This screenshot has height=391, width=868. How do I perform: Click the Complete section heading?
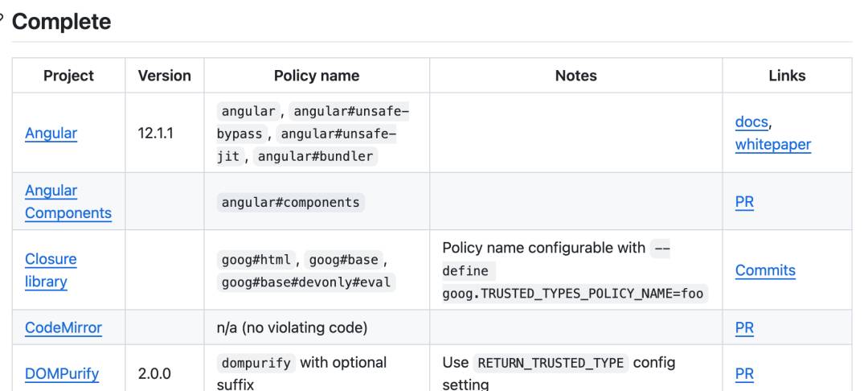[x=61, y=23]
